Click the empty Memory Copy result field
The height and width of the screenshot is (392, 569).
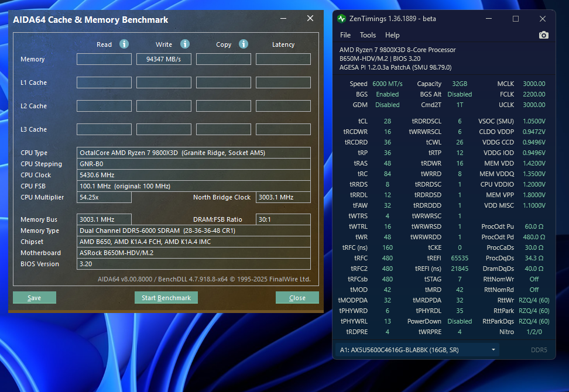[x=224, y=59]
